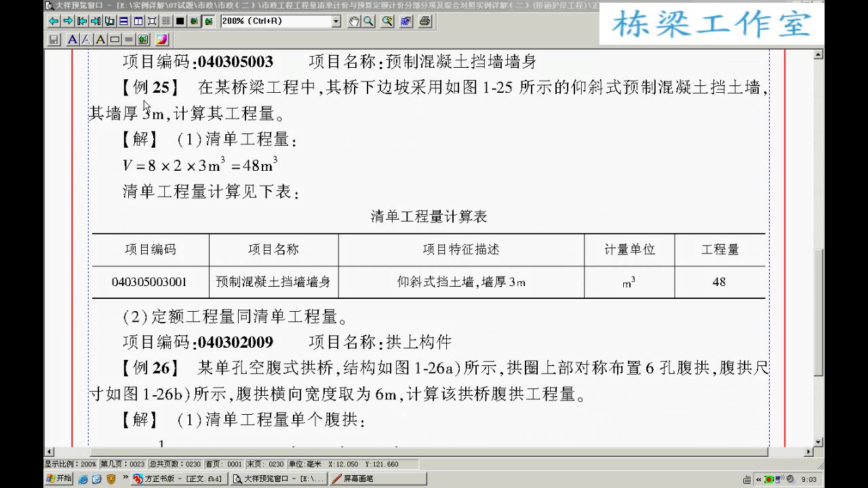
Task: Click the yellow-underlined letter A icon
Action: [x=100, y=39]
